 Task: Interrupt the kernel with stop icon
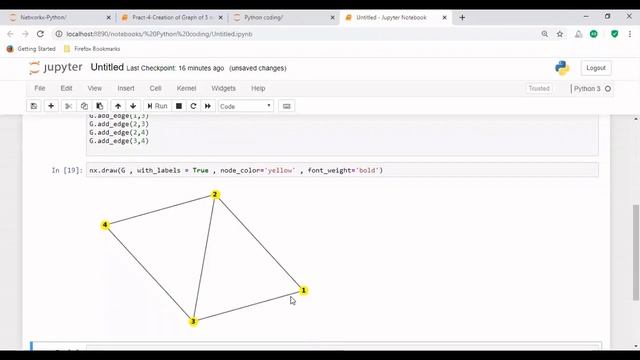tap(179, 106)
